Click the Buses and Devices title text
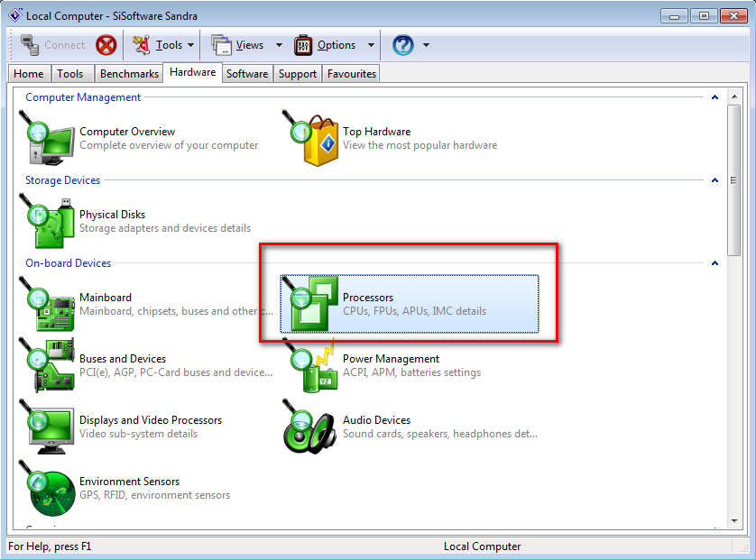756x560 pixels. point(123,359)
